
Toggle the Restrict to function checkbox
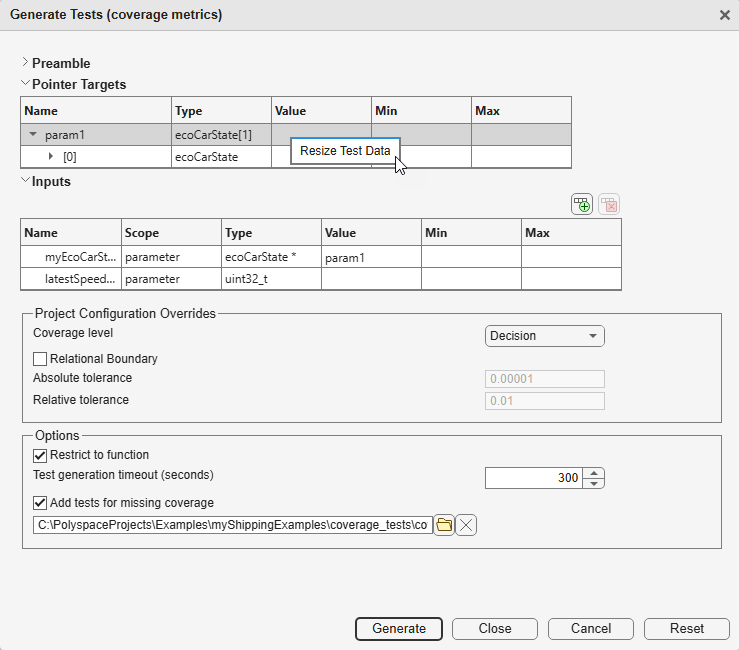[x=40, y=455]
